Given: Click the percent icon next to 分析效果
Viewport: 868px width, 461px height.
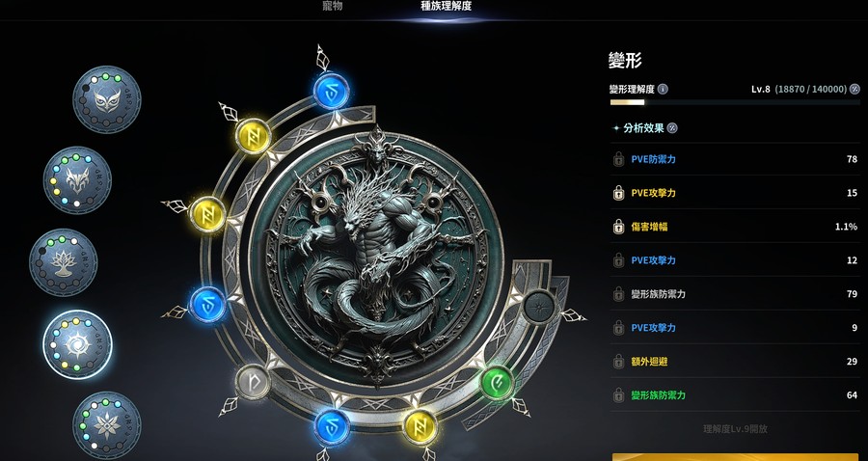Looking at the screenshot, I should click(672, 128).
